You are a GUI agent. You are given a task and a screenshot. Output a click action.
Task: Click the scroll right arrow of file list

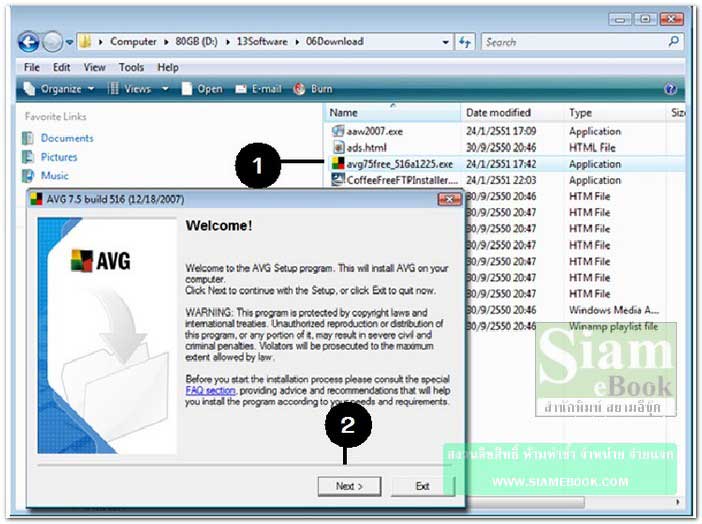coord(678,502)
